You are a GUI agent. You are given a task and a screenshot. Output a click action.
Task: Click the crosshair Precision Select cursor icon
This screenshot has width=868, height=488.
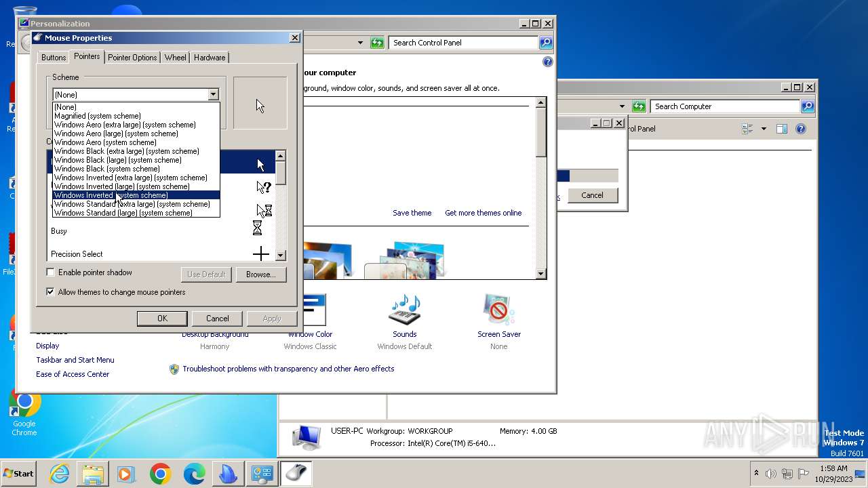pyautogui.click(x=261, y=254)
